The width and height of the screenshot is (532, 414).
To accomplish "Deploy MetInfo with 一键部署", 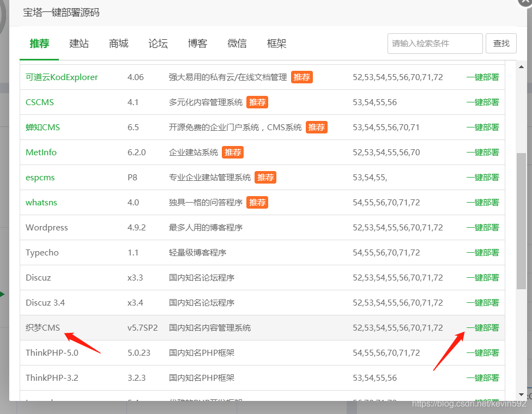I will coord(483,153).
